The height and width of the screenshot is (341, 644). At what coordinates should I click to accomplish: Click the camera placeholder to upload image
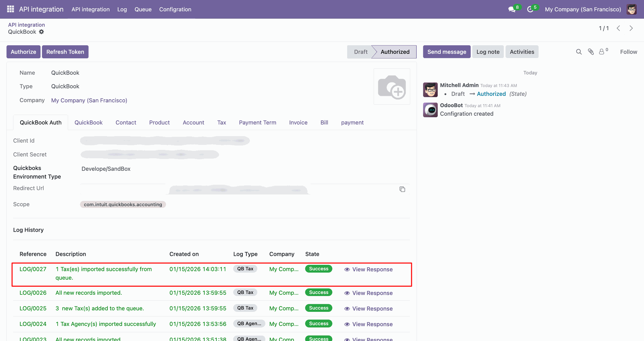click(392, 87)
